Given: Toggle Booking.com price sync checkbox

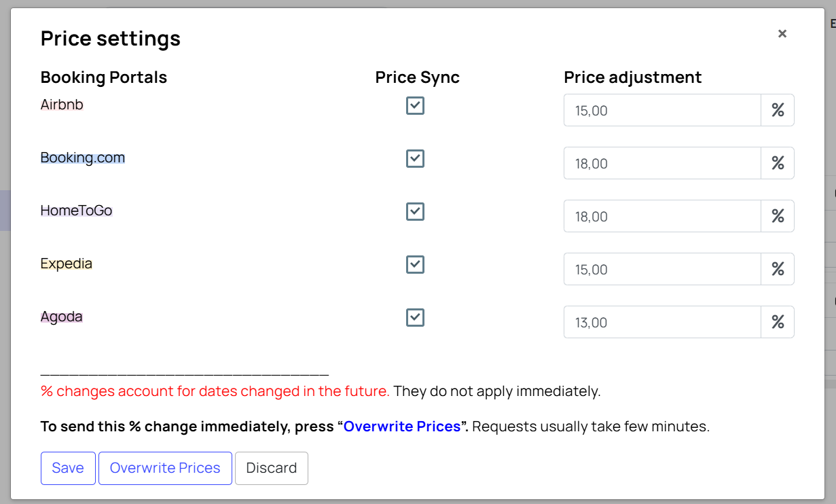Looking at the screenshot, I should (x=415, y=158).
